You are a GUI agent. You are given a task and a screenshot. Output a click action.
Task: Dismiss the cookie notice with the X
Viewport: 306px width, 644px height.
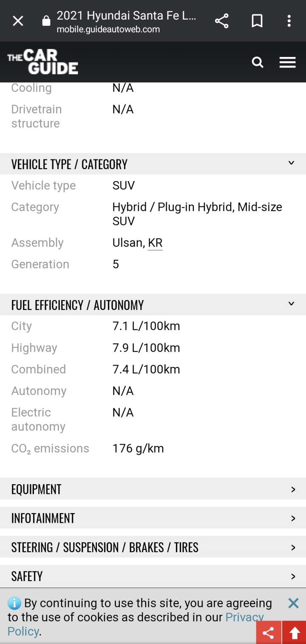click(293, 603)
